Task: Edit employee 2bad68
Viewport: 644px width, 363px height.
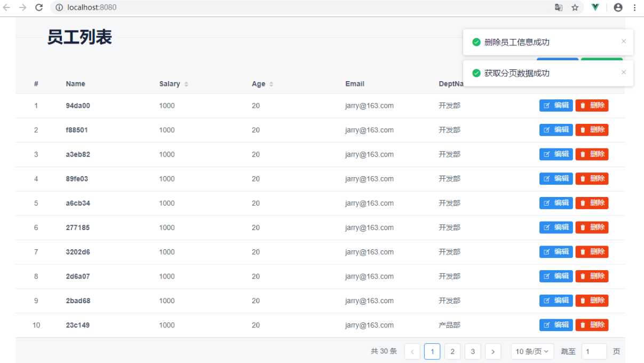Action: pyautogui.click(x=556, y=301)
